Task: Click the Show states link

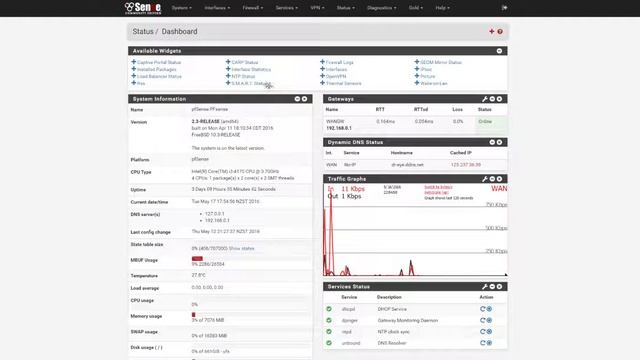Action: click(x=241, y=249)
